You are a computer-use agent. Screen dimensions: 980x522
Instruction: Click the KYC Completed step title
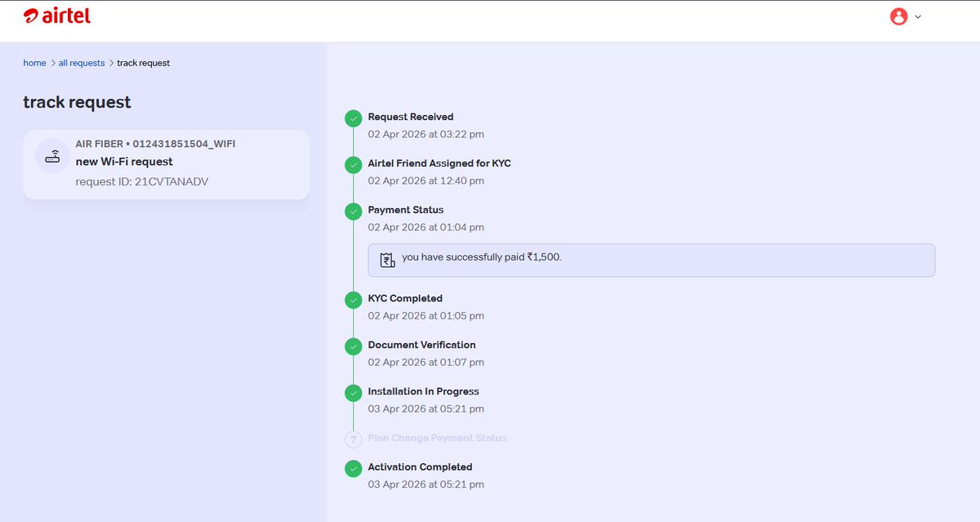(x=405, y=298)
